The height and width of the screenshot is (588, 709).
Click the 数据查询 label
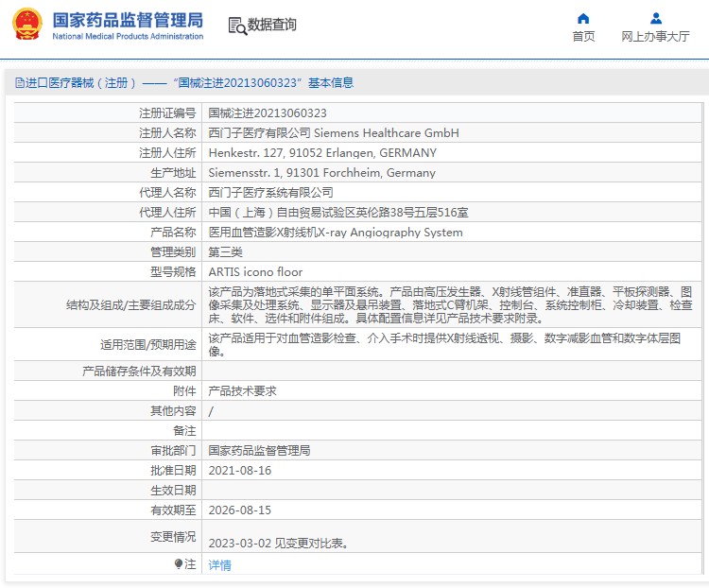[271, 25]
